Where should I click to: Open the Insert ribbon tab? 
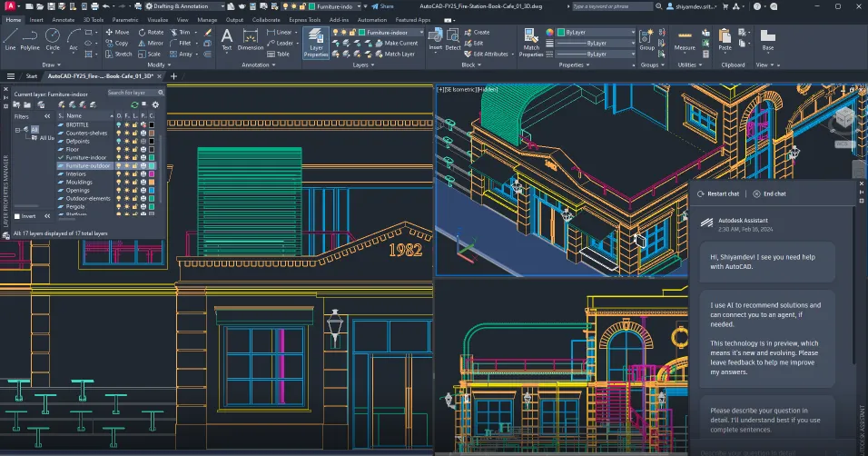[36, 20]
